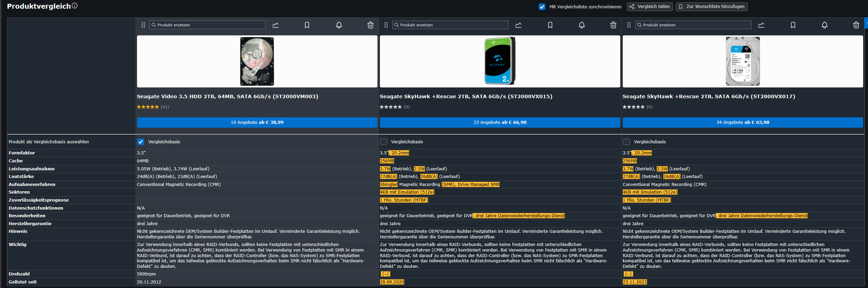This screenshot has height=288, width=868.
Task: Remove ST2000VX017 with trash icon
Action: (x=856, y=25)
